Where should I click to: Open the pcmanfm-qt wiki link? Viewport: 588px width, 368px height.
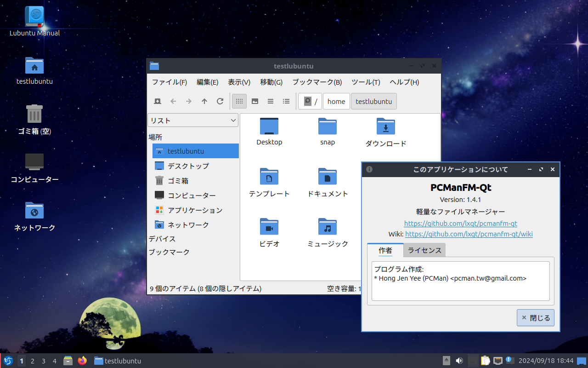[469, 234]
